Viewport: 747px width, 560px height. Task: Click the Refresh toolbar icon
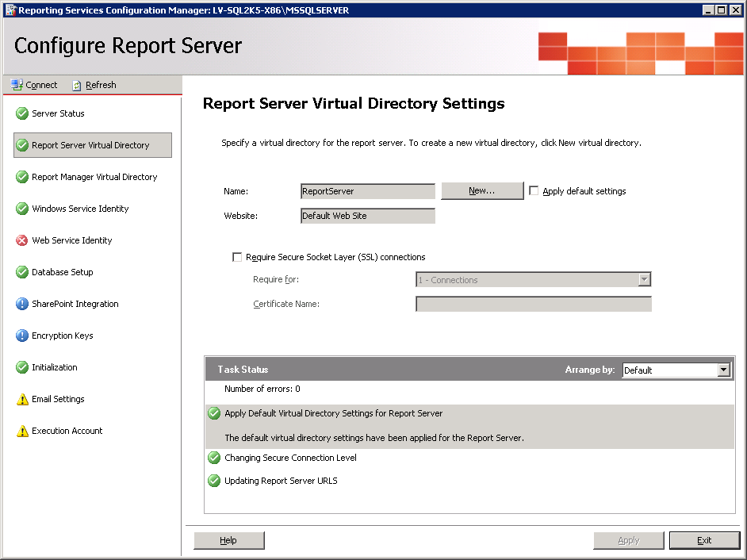click(77, 85)
